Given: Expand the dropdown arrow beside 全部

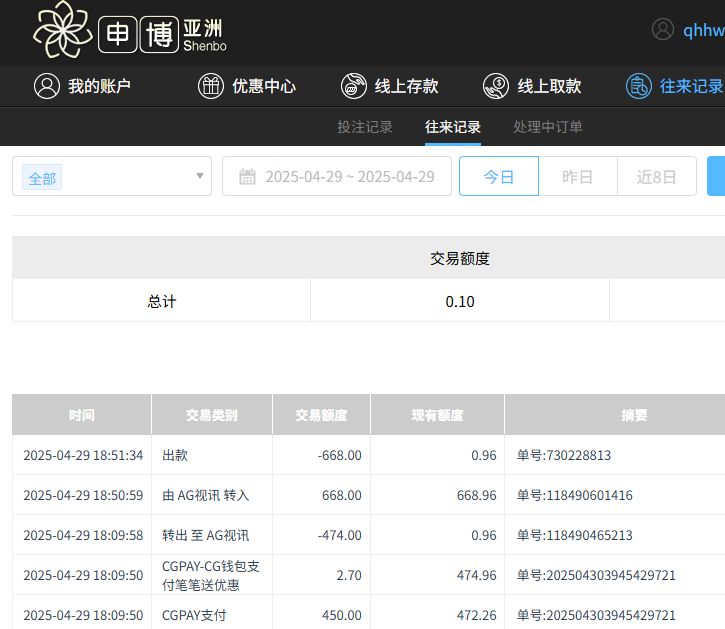Looking at the screenshot, I should tap(200, 177).
